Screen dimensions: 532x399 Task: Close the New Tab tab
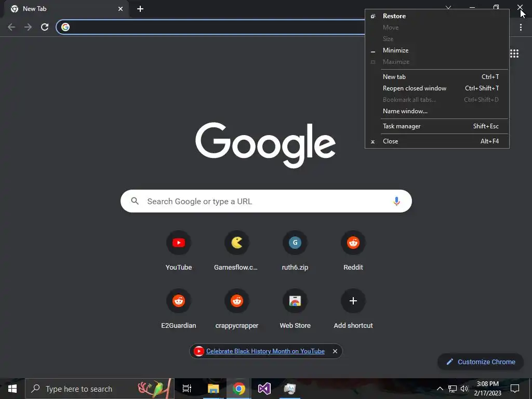[x=121, y=9]
